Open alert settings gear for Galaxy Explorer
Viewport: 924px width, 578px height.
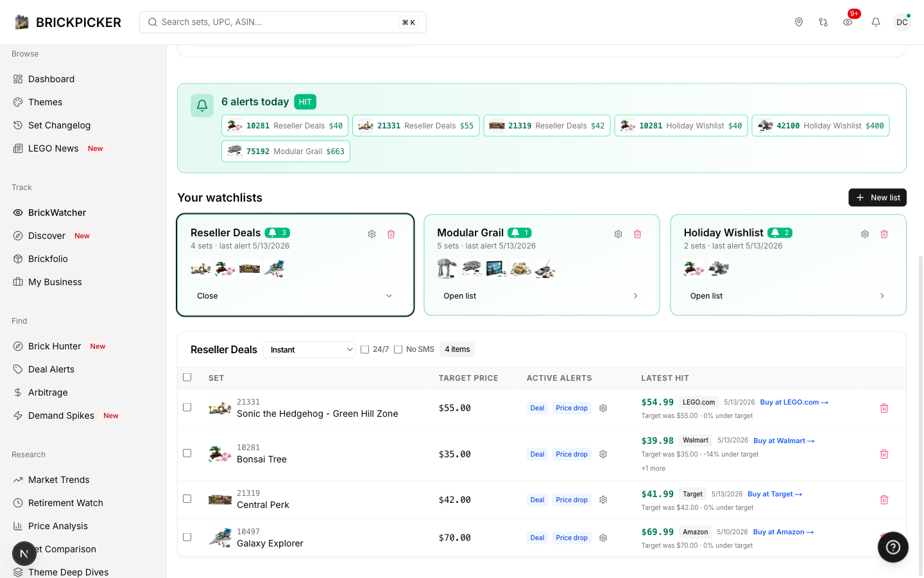coord(603,538)
